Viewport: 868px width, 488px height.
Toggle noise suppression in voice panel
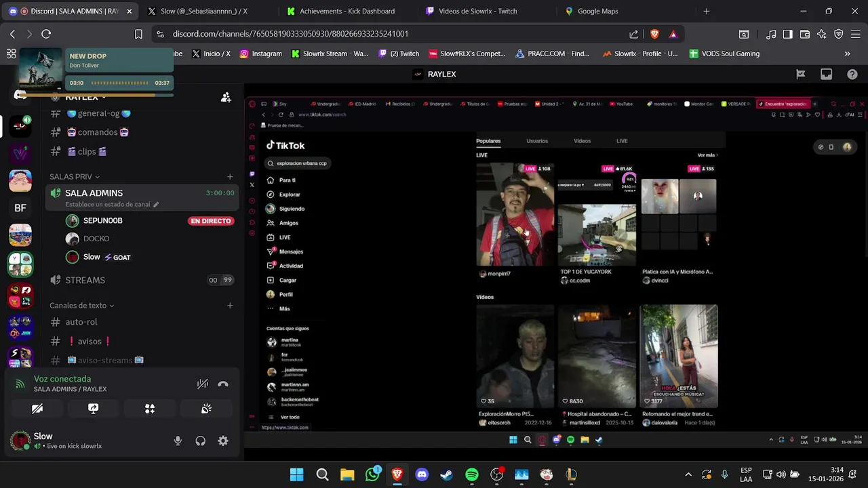click(202, 384)
